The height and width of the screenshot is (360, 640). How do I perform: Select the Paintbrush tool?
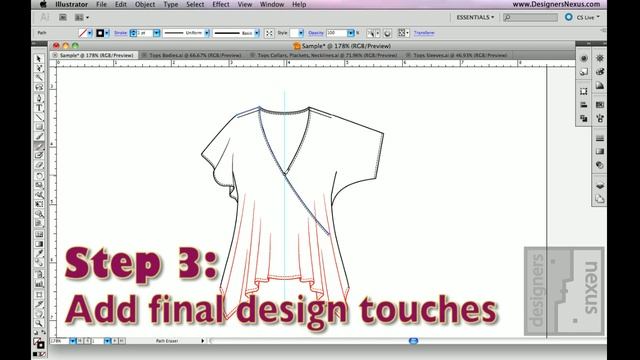tap(39, 136)
